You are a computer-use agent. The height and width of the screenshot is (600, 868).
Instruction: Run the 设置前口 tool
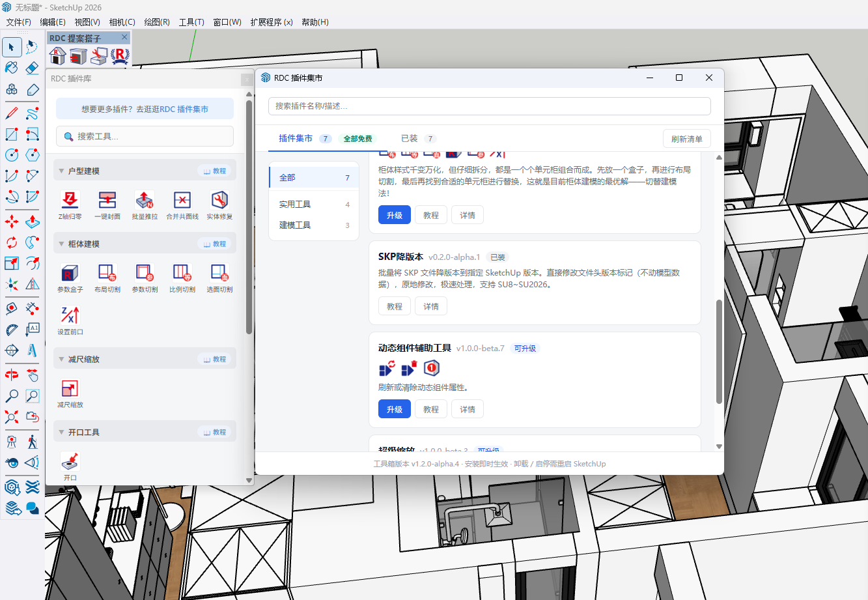click(x=70, y=321)
